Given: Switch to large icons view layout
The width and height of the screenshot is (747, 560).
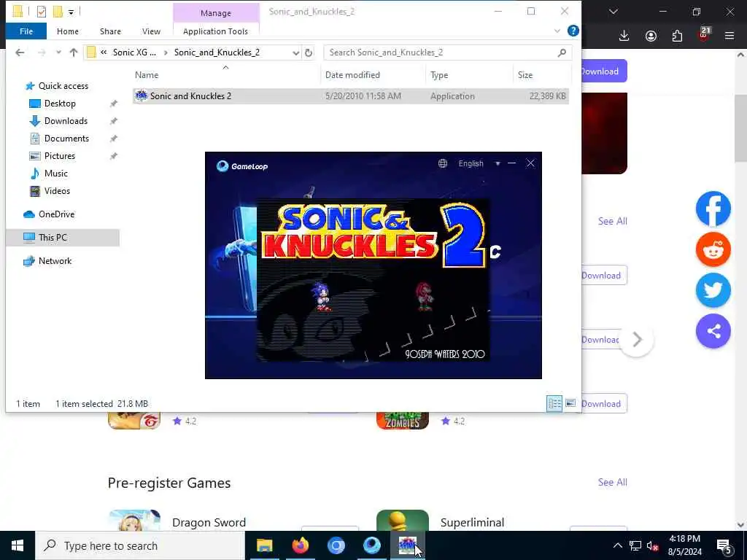Looking at the screenshot, I should (x=570, y=404).
